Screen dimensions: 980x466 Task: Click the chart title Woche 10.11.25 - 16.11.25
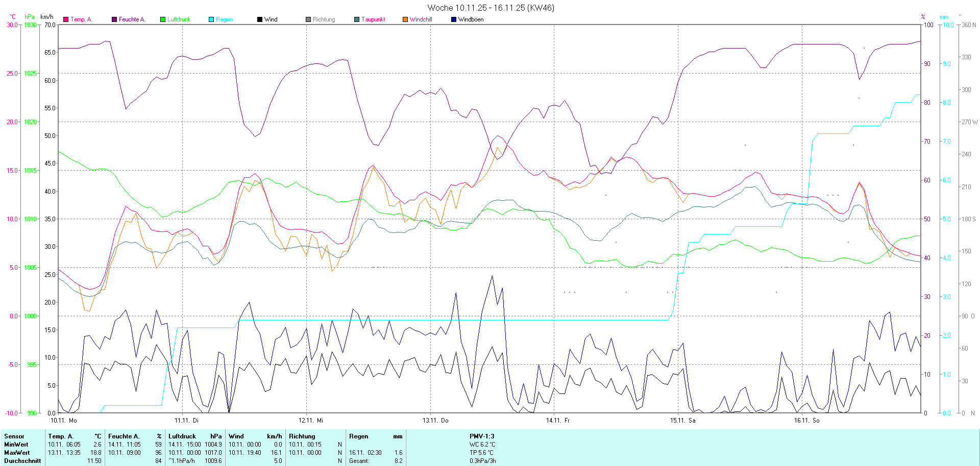490,8
